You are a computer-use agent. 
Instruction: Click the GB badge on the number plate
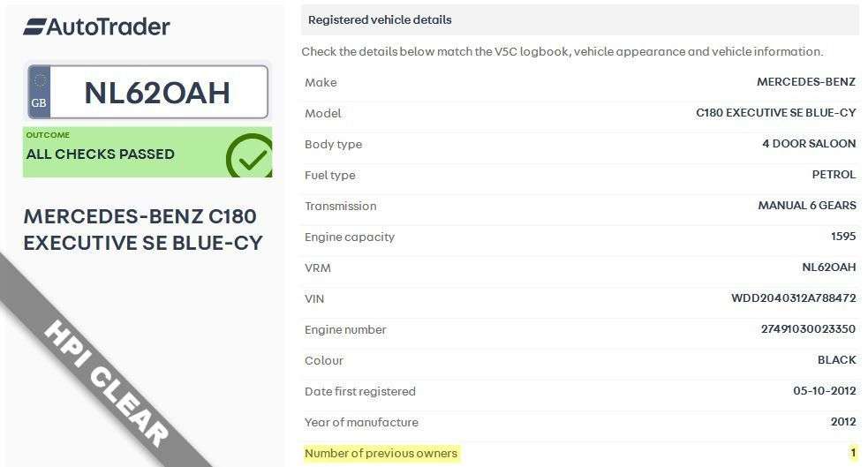click(39, 92)
